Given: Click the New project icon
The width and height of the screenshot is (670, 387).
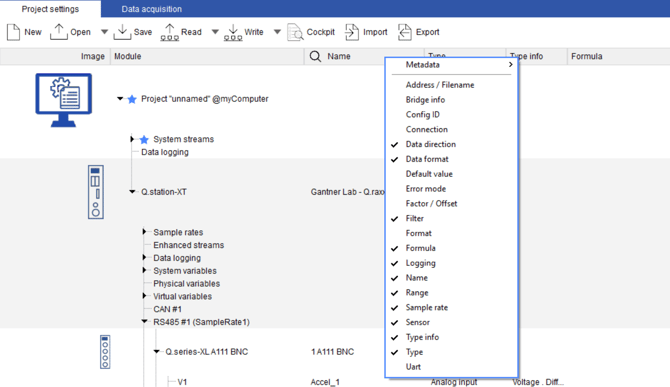Looking at the screenshot, I should (13, 32).
